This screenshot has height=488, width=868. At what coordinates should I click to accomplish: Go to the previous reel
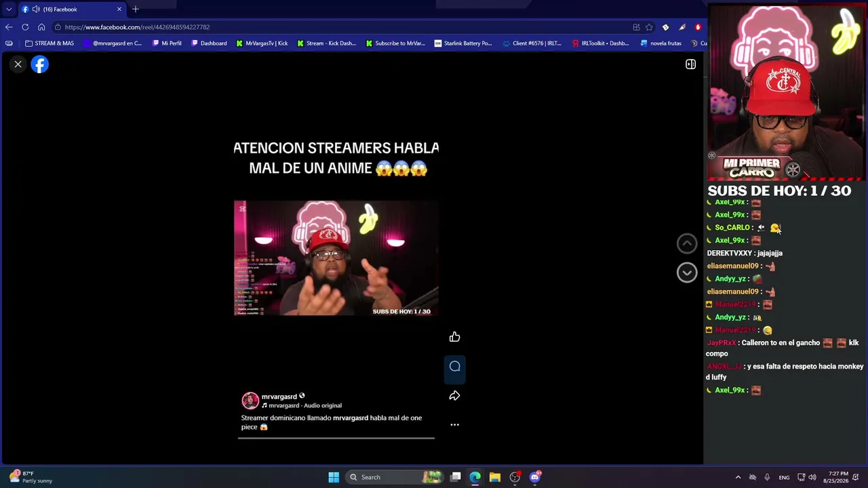pyautogui.click(x=687, y=243)
